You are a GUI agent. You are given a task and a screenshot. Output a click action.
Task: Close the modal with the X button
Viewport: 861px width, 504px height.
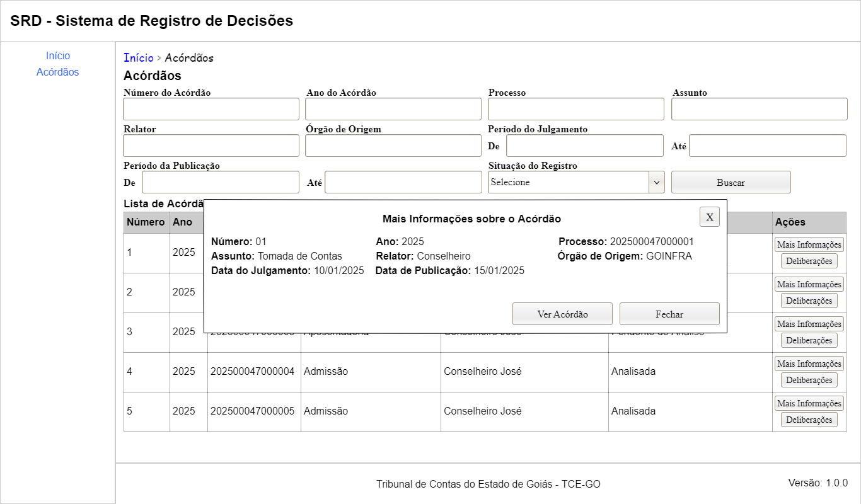(709, 217)
